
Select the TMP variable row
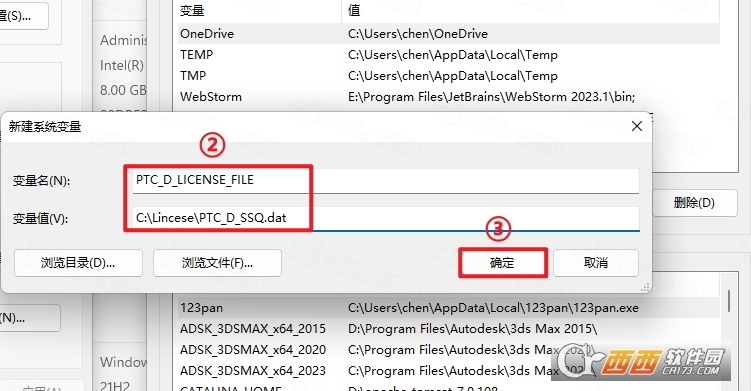(x=449, y=76)
